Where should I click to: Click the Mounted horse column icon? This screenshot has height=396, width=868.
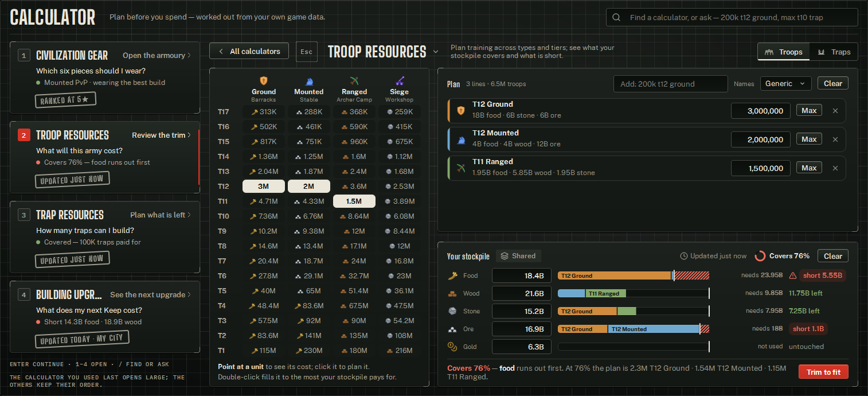pos(309,81)
